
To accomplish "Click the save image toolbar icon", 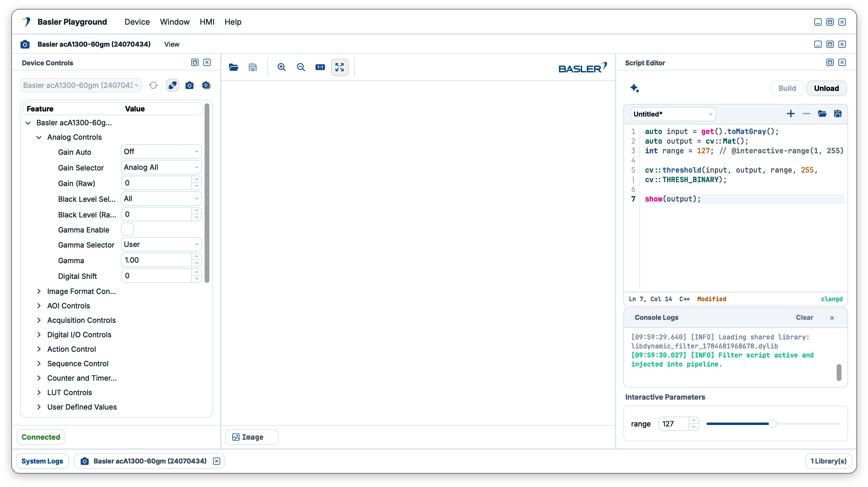I will [253, 67].
